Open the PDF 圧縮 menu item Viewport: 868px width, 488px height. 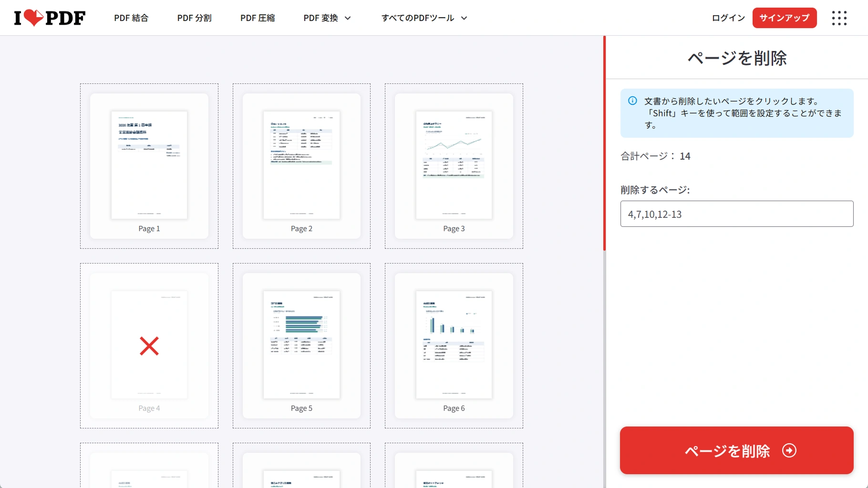[x=258, y=18]
